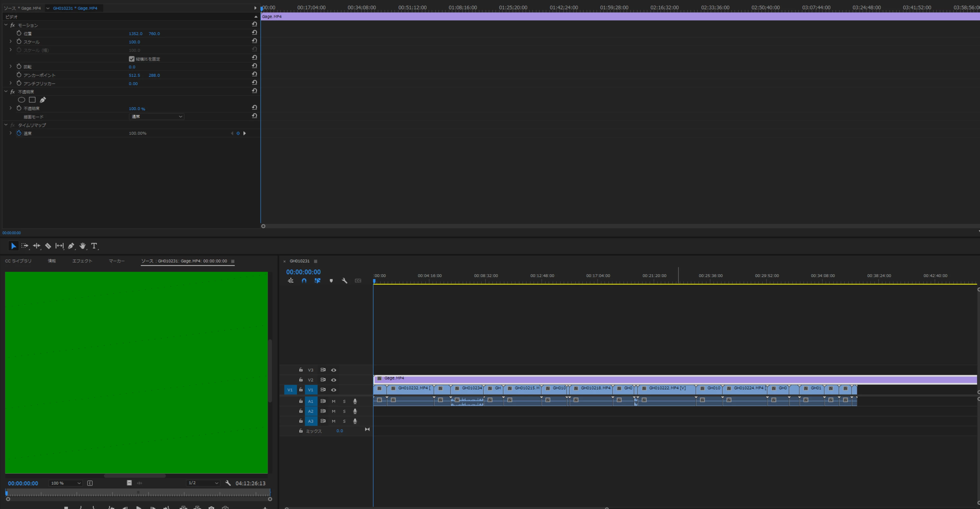The image size is (980, 509).
Task: Open the 描画モード blend mode dropdown
Action: coord(156,117)
